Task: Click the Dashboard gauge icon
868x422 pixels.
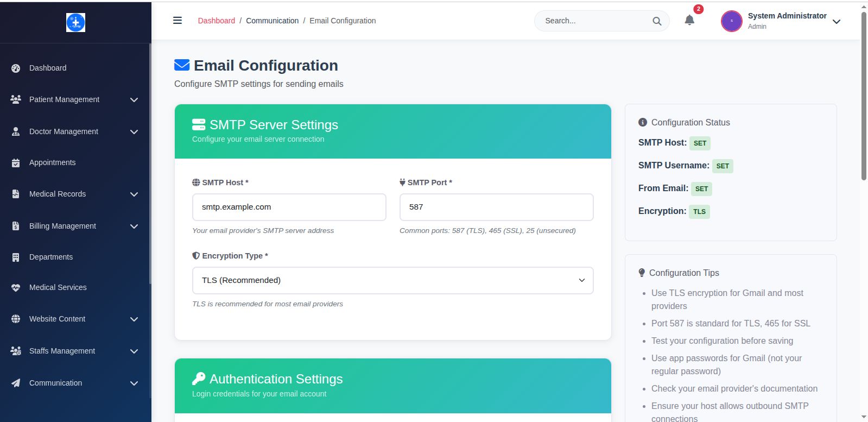Action: click(x=16, y=68)
